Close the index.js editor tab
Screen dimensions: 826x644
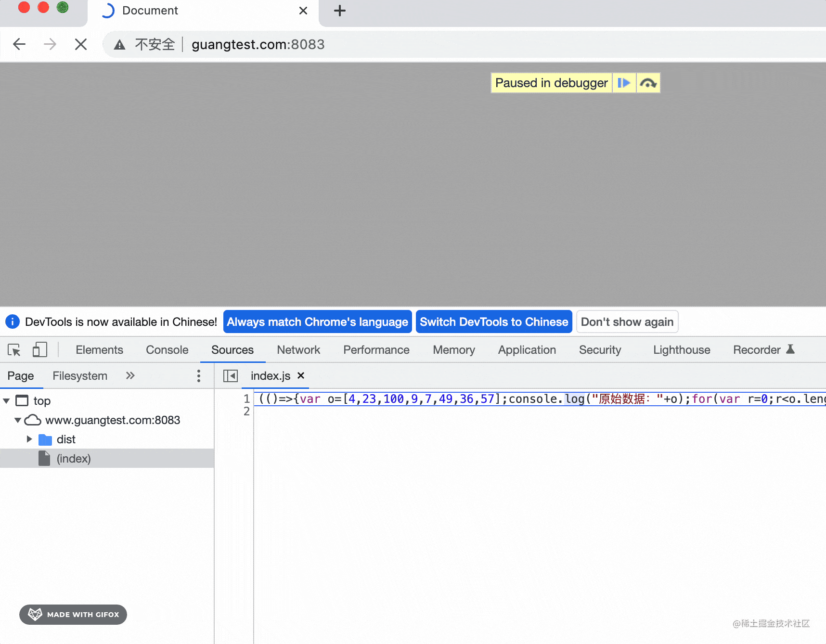coord(301,376)
